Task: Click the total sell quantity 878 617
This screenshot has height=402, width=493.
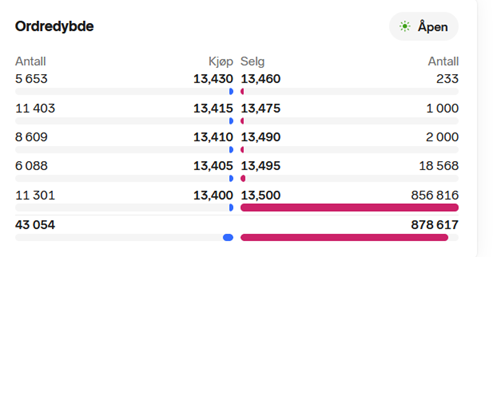Action: tap(435, 225)
